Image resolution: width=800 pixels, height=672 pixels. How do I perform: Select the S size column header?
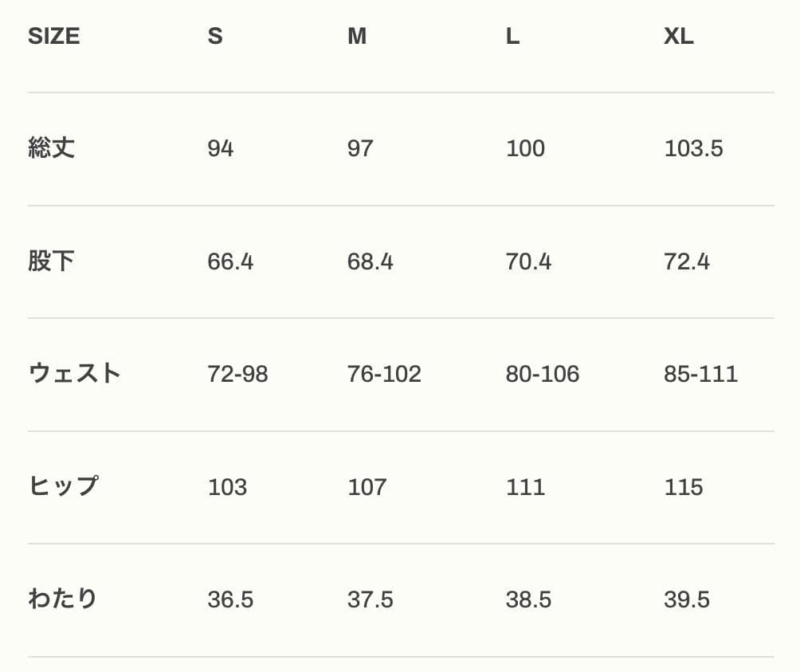215,37
